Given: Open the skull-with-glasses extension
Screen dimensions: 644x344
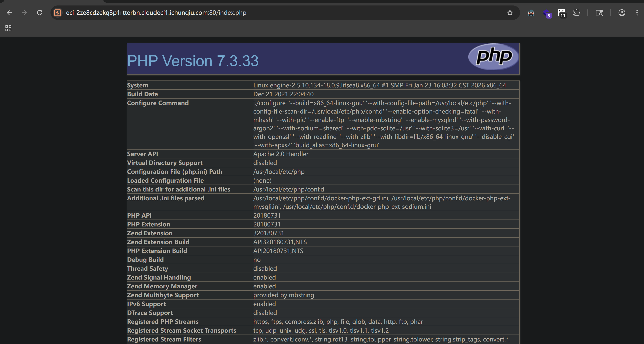Looking at the screenshot, I should click(x=531, y=12).
